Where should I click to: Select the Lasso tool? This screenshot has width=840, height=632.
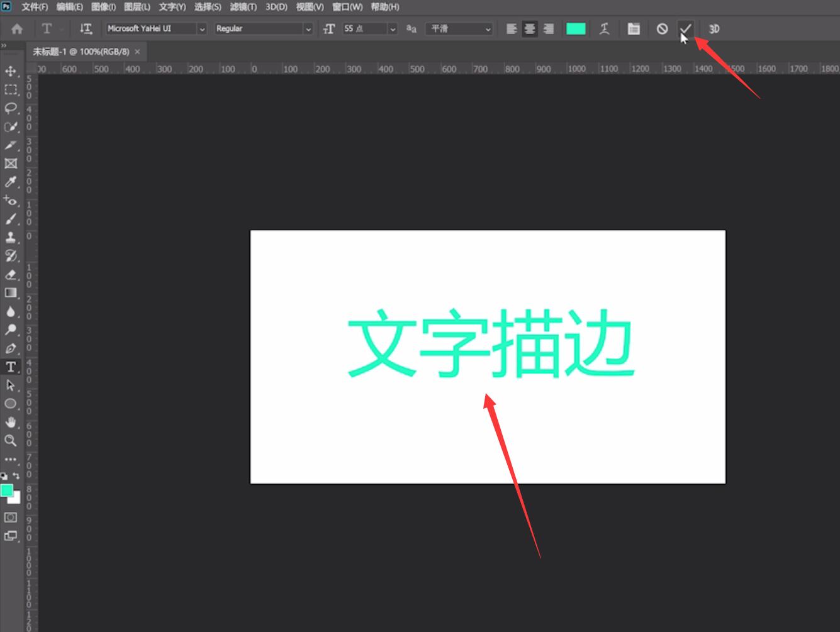coord(11,108)
